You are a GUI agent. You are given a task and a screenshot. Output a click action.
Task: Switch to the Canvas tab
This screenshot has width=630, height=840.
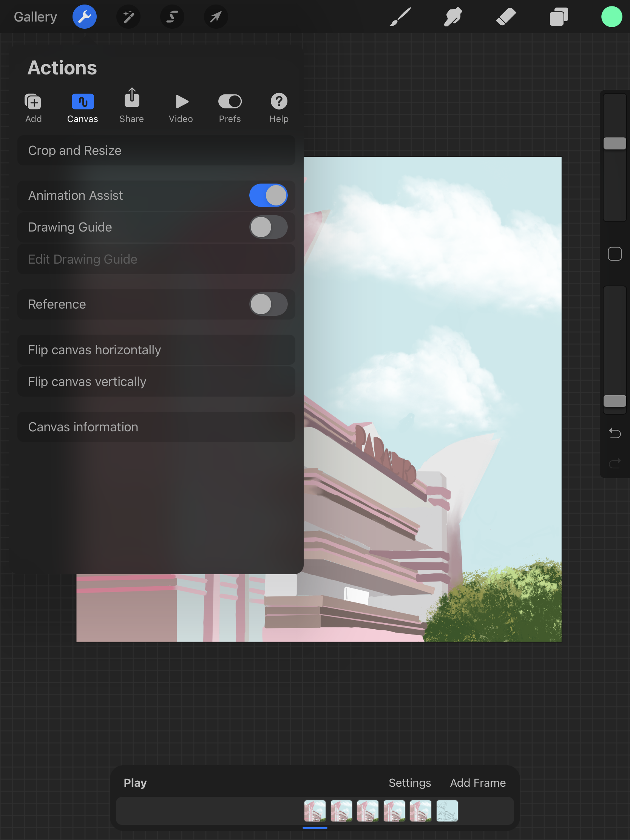(82, 109)
